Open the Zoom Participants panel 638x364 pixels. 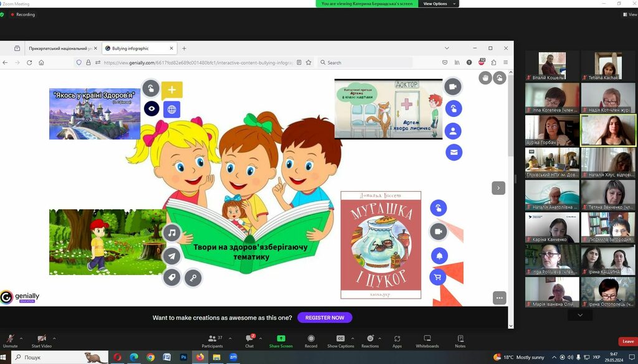click(x=212, y=341)
